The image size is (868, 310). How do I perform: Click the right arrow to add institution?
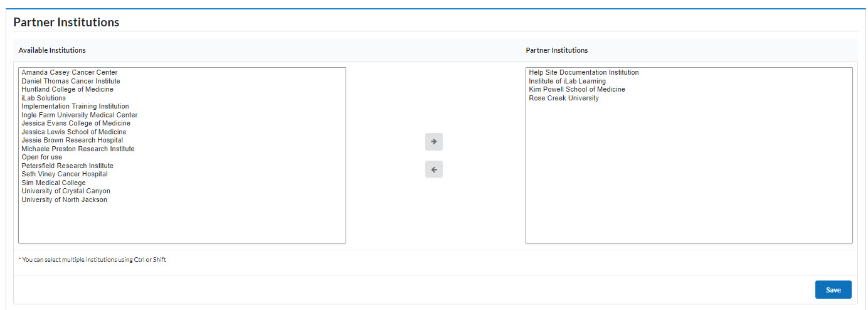433,142
